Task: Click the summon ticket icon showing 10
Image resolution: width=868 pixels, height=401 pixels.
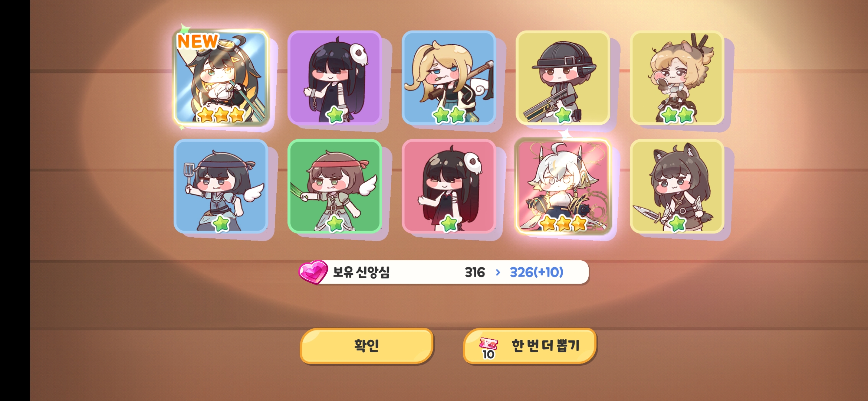Action: tap(488, 348)
